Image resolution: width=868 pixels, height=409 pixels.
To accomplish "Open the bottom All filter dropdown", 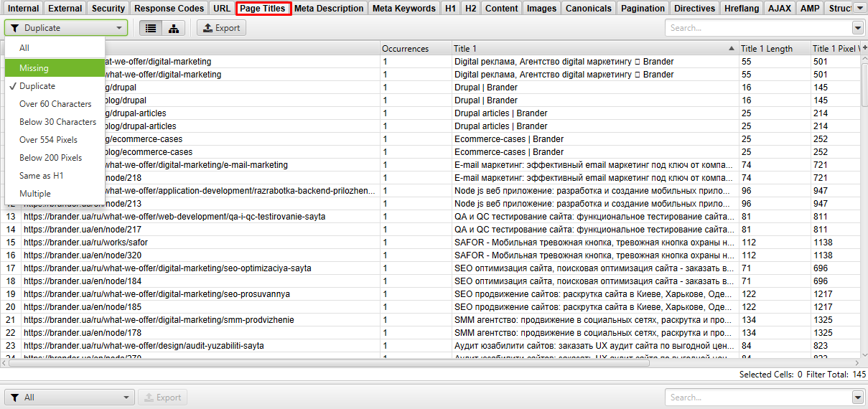I will (x=69, y=398).
